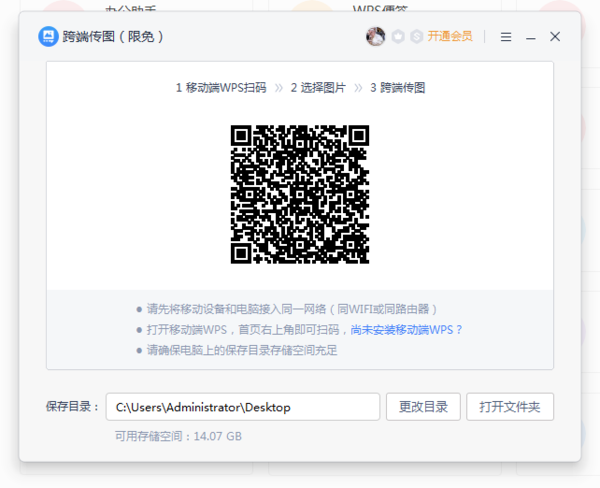Open the hamburger menu in title bar

[506, 37]
